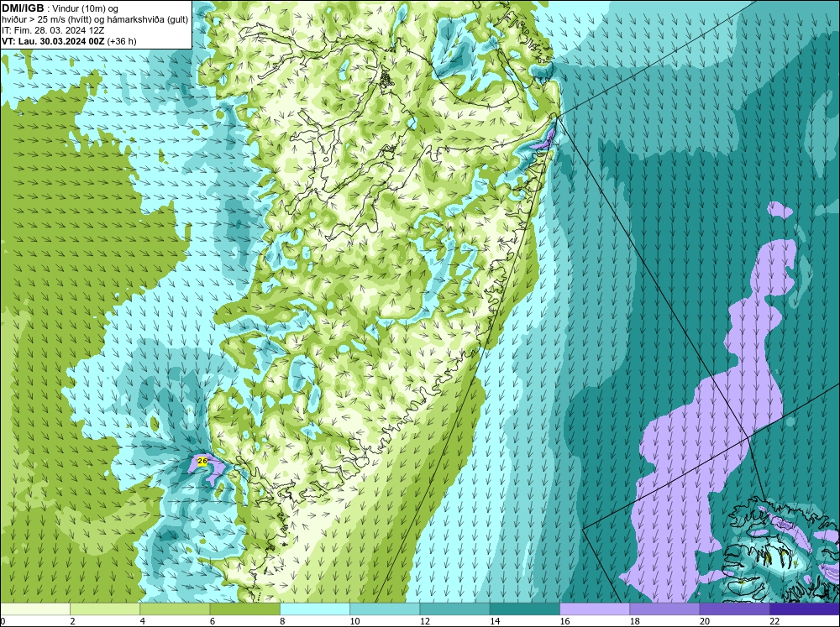Click the '(+36 h)' forecast offset text

pyautogui.click(x=122, y=41)
